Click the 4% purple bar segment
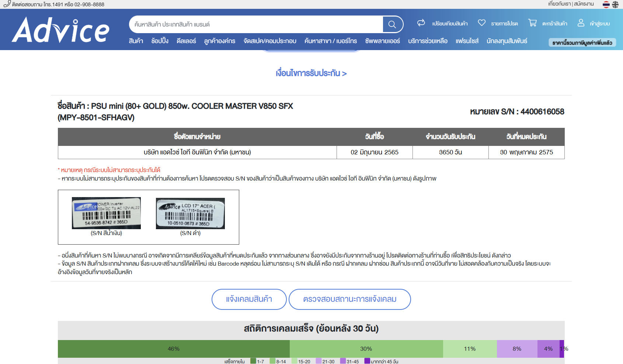Viewport: 623px width, 364px height. point(548,349)
